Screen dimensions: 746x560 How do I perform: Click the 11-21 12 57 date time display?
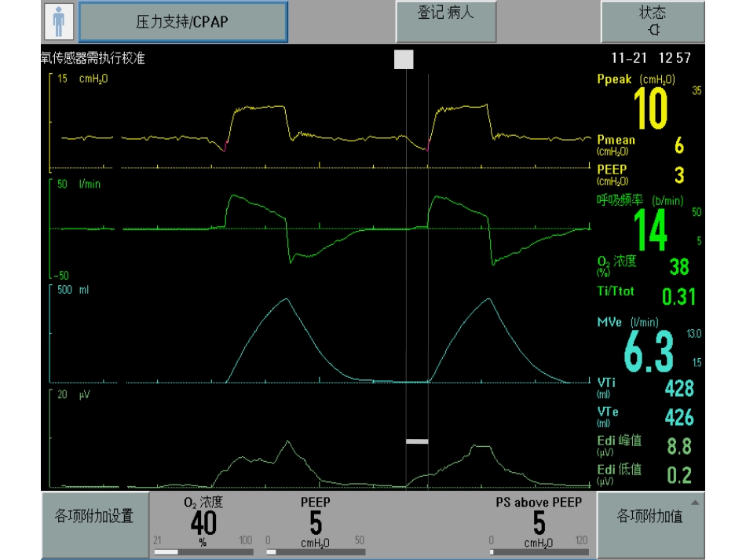(651, 58)
